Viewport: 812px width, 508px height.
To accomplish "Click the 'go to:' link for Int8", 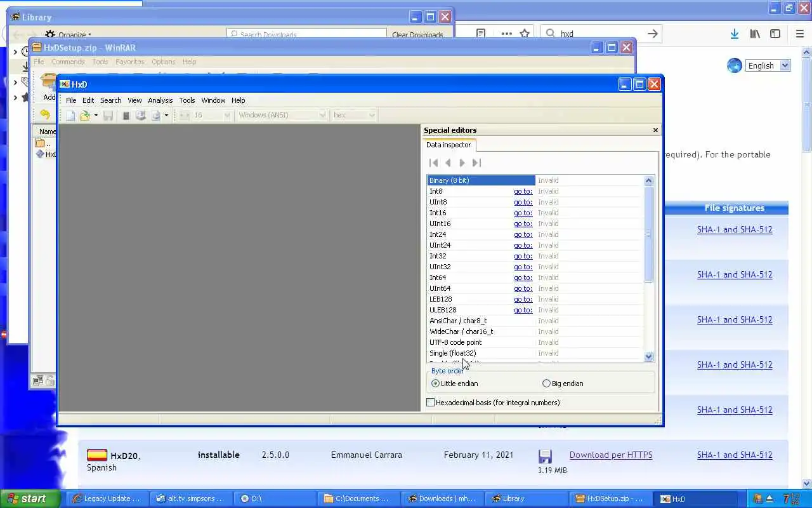I will point(523,191).
